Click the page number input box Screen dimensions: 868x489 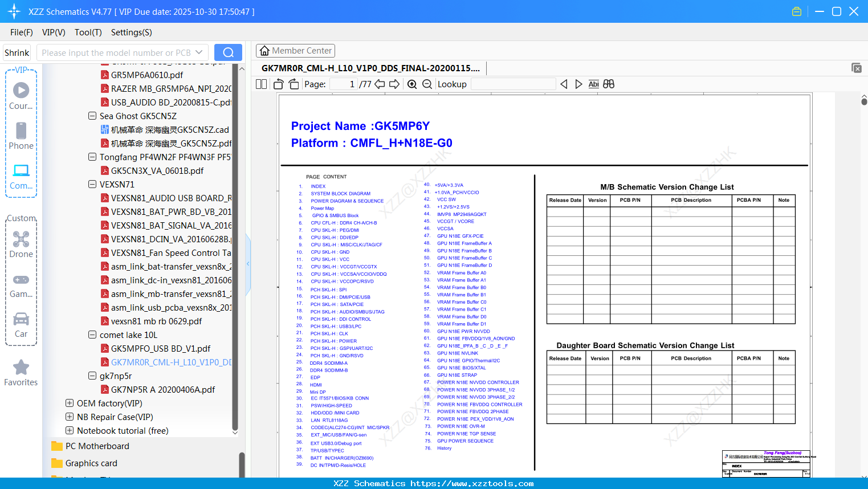[x=343, y=84]
